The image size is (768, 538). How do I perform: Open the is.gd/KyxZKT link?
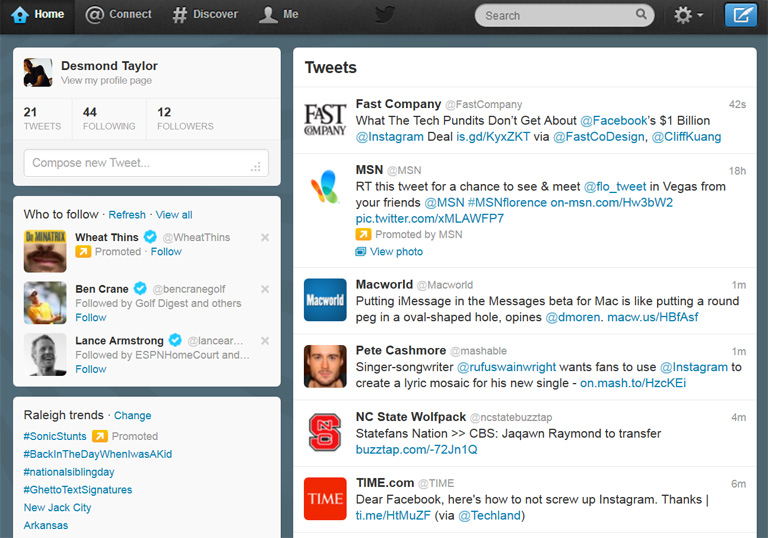[493, 137]
